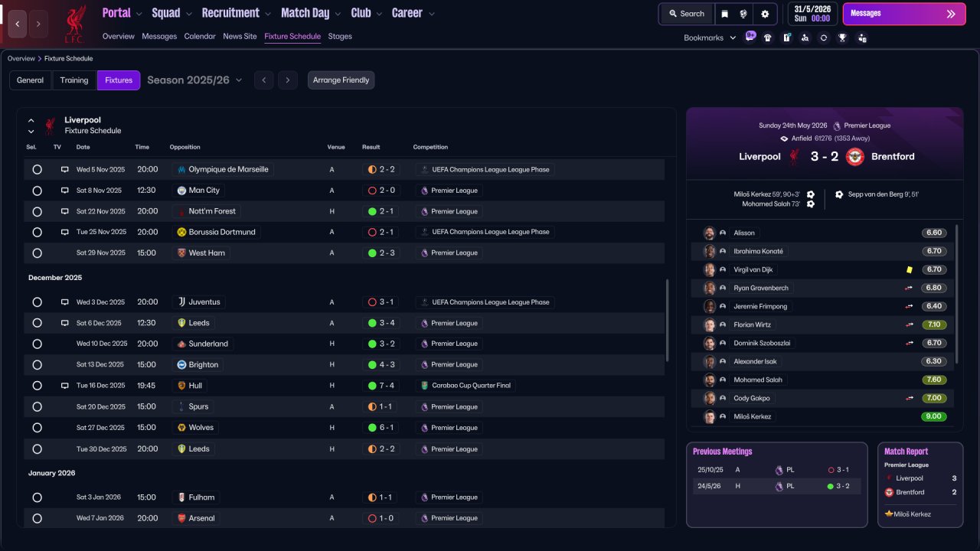
Task: Select the Sunderland fixture radio button
Action: (37, 344)
